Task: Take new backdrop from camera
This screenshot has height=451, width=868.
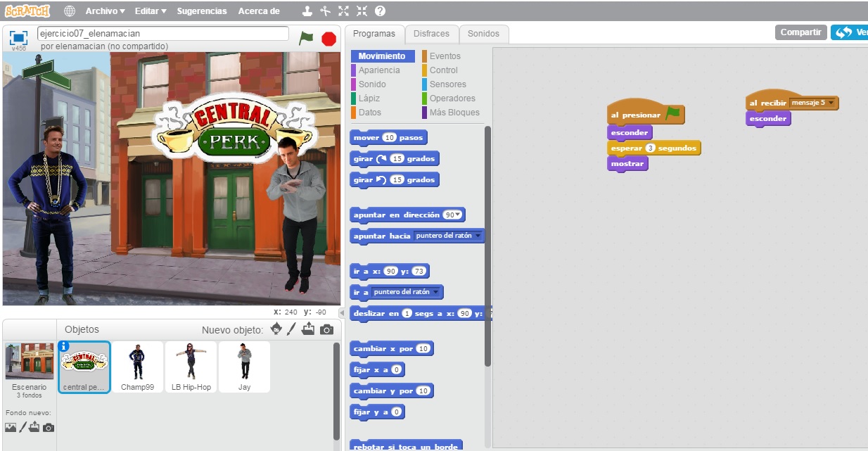Action: pos(49,427)
